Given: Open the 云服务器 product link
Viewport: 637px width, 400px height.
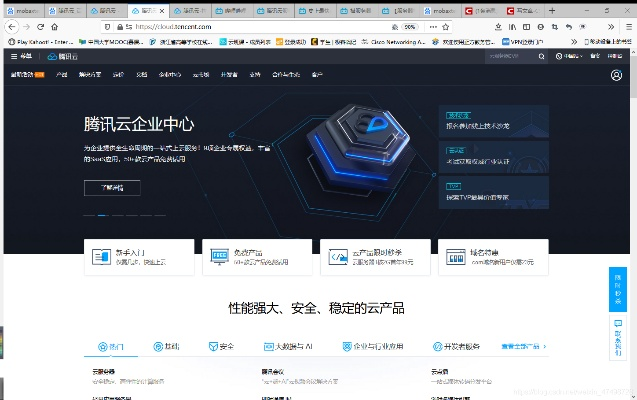Looking at the screenshot, I should click(104, 371).
